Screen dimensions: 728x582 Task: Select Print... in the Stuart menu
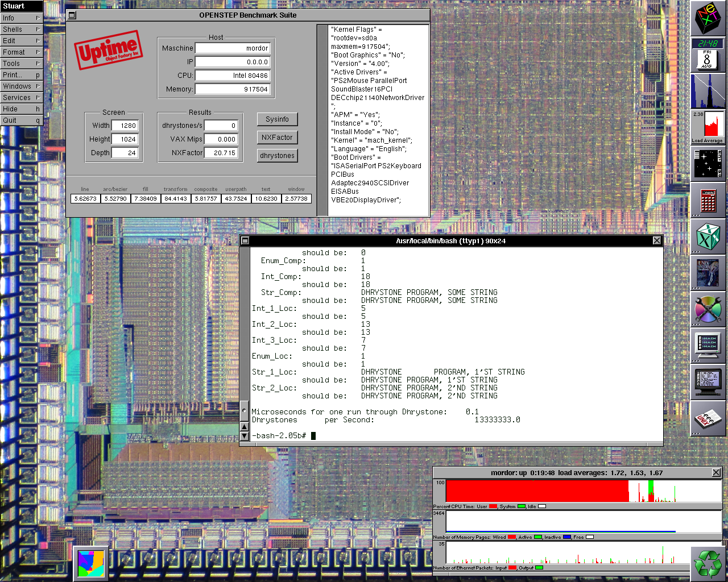click(21, 75)
